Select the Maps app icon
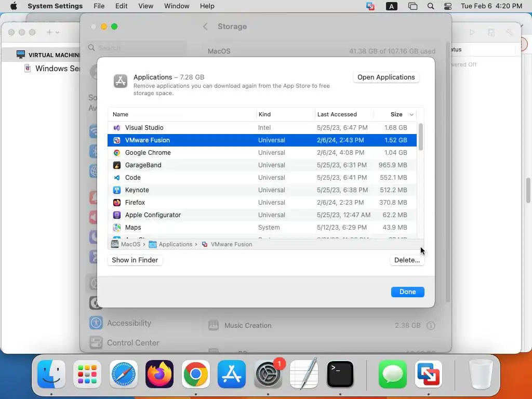Screen dimensions: 532x399 click(x=117, y=228)
